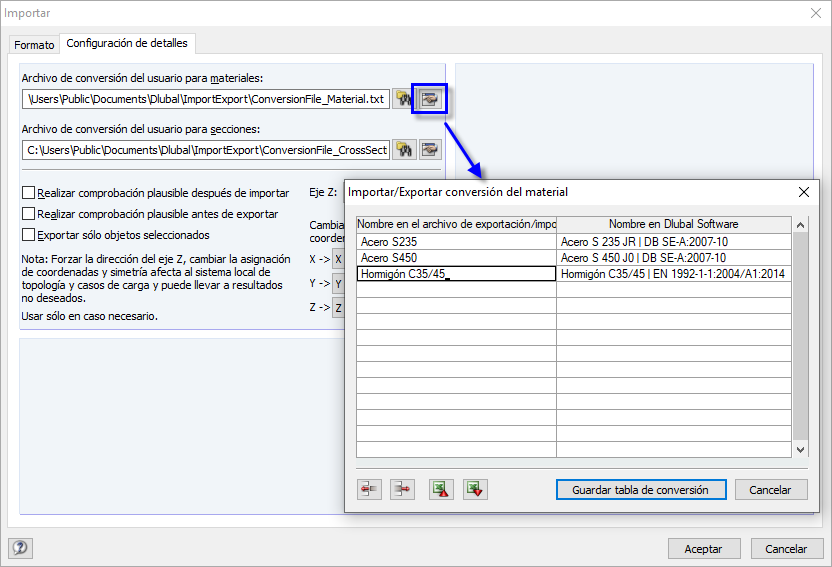Open the help icon at the bottom left
Viewport: 832px width, 567px height.
(20, 547)
